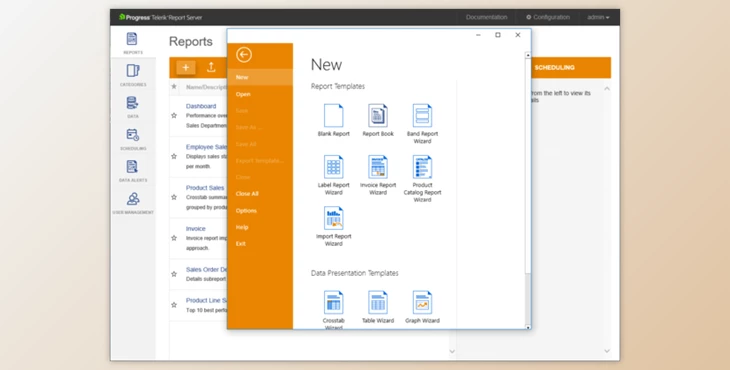Image resolution: width=730 pixels, height=370 pixels.
Task: Click the down chevron in the scheduling details panel
Action: coord(607,351)
